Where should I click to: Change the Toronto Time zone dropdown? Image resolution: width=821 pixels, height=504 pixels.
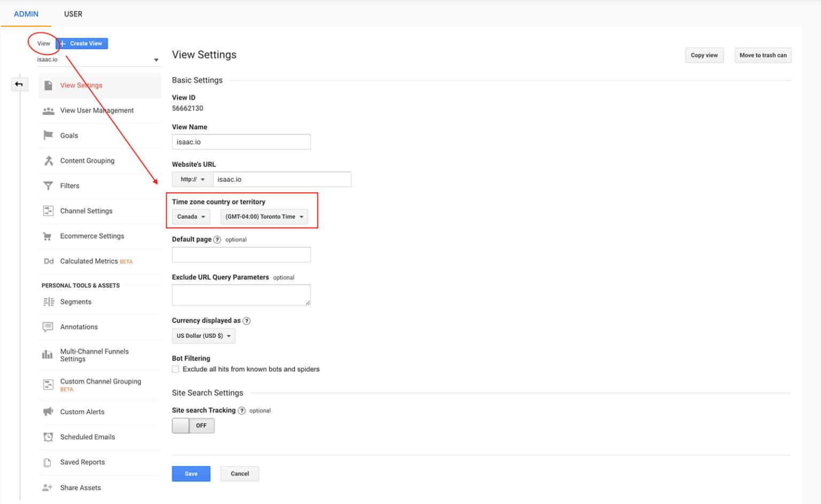click(x=264, y=216)
